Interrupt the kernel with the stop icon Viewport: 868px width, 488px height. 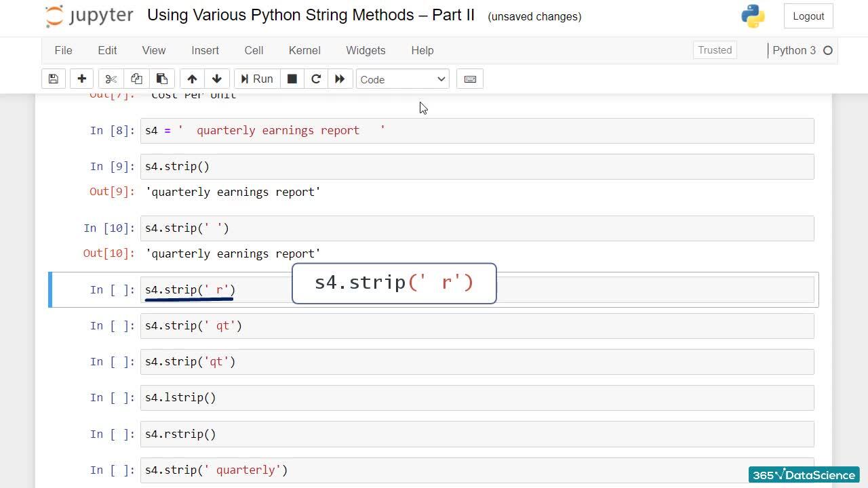click(292, 79)
